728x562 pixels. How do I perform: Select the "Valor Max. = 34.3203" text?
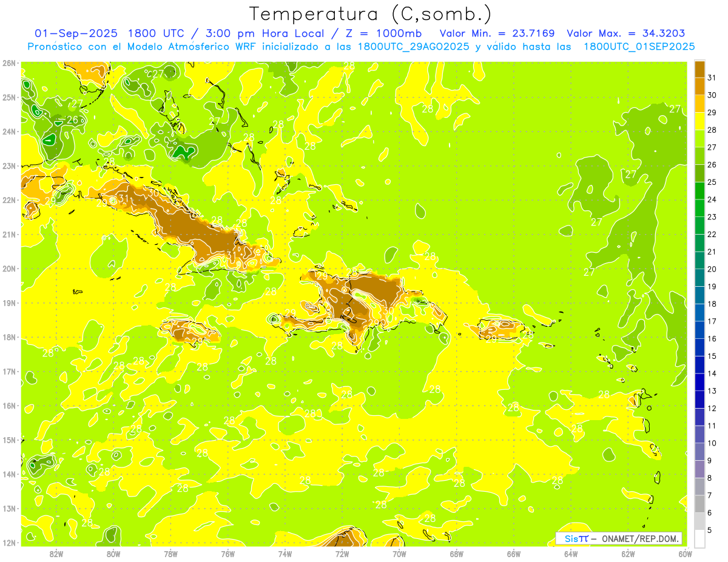625,33
